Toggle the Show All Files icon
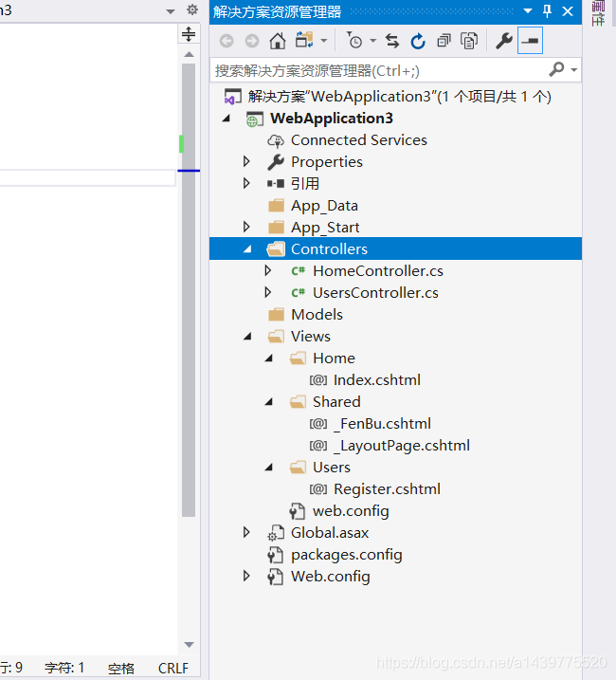This screenshot has width=616, height=680. pos(469,41)
